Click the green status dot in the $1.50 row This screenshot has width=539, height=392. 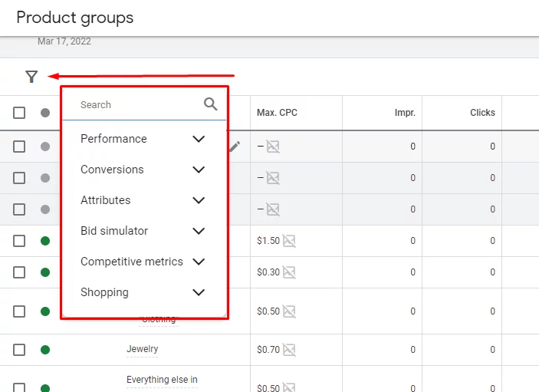pyautogui.click(x=45, y=241)
